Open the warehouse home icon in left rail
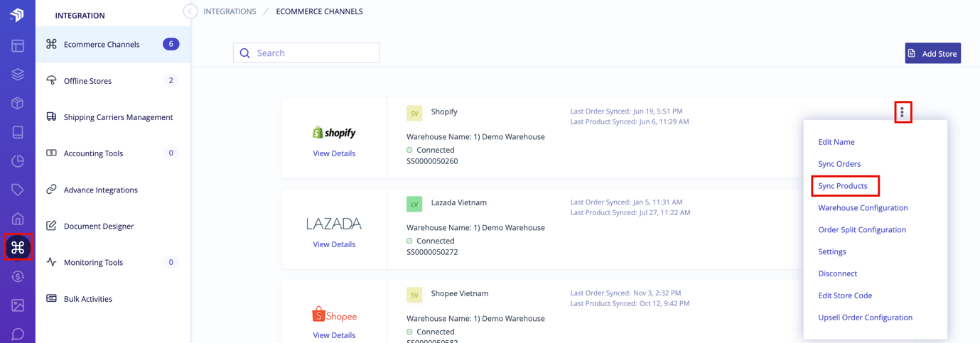This screenshot has height=343, width=980. point(18,219)
